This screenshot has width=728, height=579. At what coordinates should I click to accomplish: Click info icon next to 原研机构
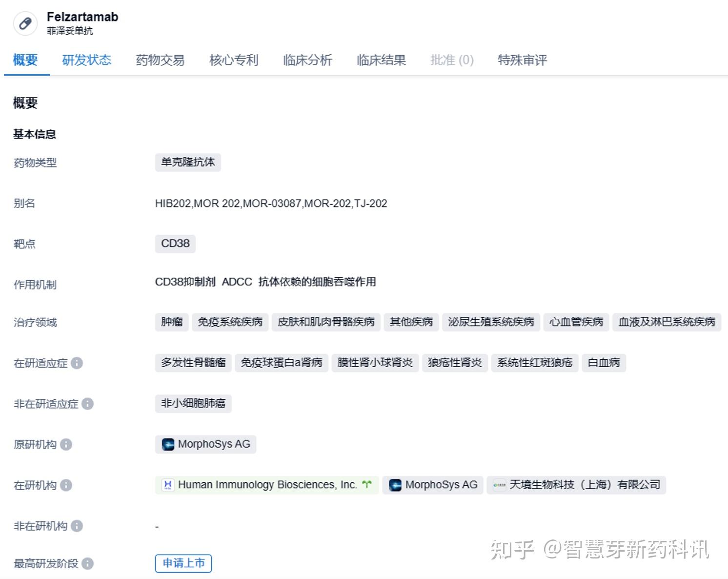(x=66, y=445)
